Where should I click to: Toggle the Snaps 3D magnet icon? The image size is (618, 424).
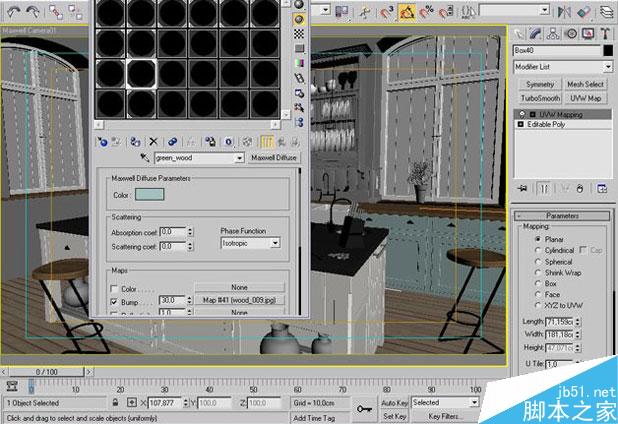click(386, 12)
